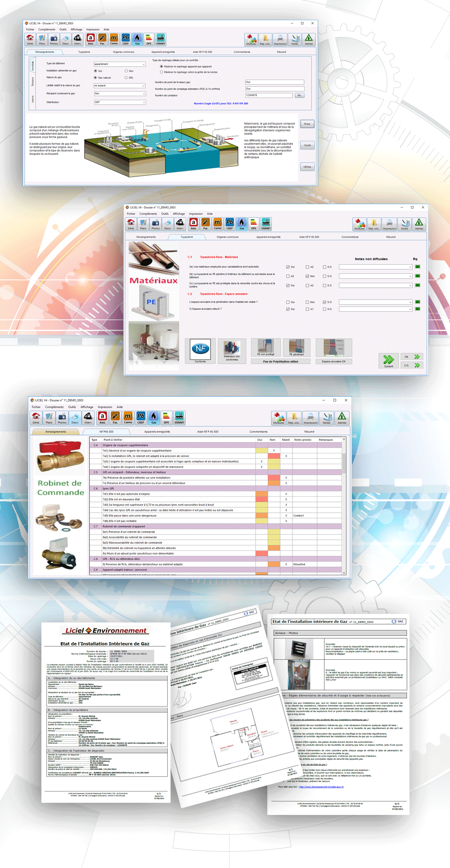Click green Rq icon for row 2a
Screen dimensions: 450x868
pyautogui.click(x=417, y=267)
